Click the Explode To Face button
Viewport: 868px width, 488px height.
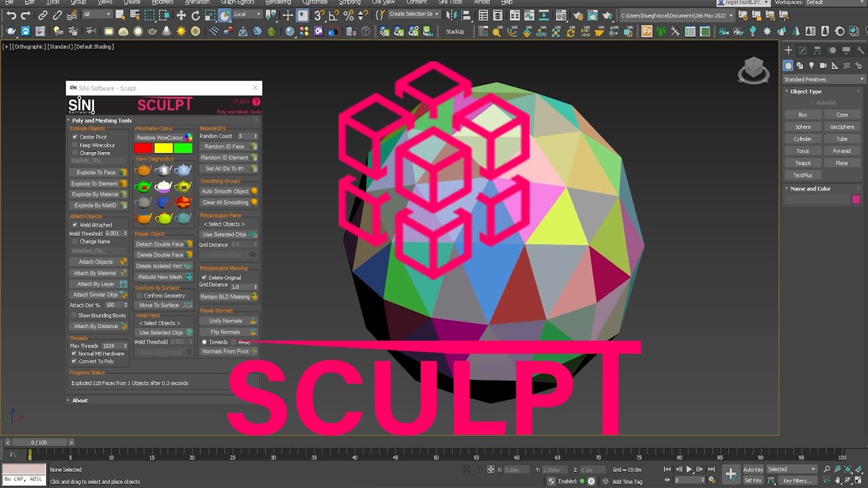click(98, 173)
